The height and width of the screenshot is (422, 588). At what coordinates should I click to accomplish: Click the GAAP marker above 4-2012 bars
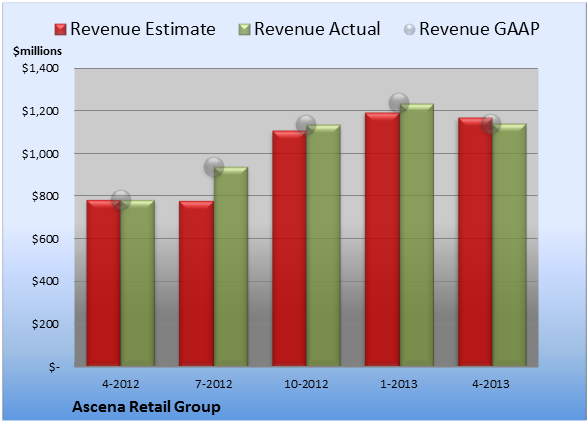click(121, 200)
